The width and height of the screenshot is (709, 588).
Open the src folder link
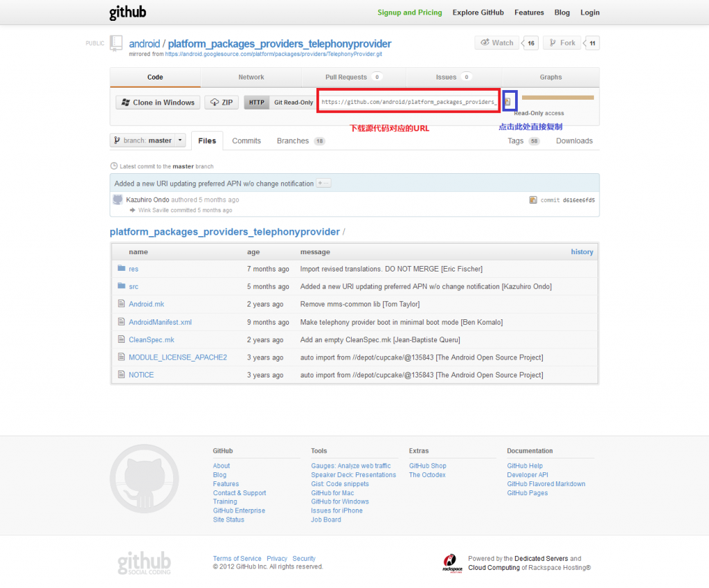(134, 287)
